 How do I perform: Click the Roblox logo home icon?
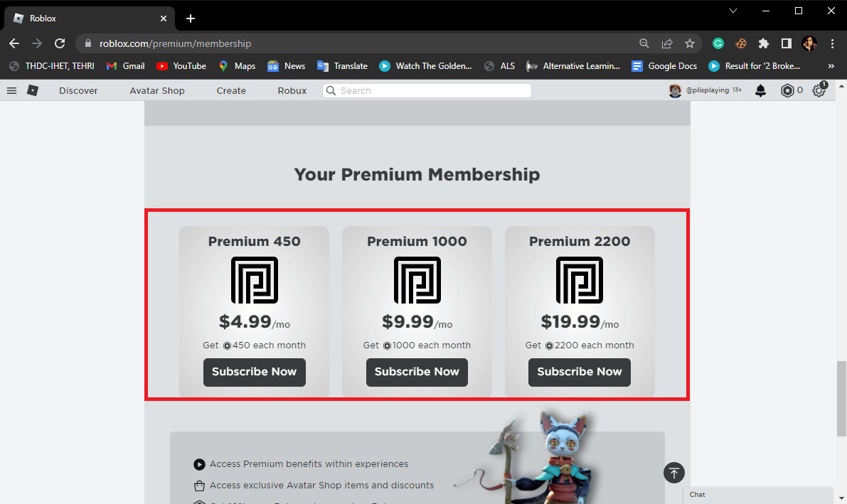point(33,90)
